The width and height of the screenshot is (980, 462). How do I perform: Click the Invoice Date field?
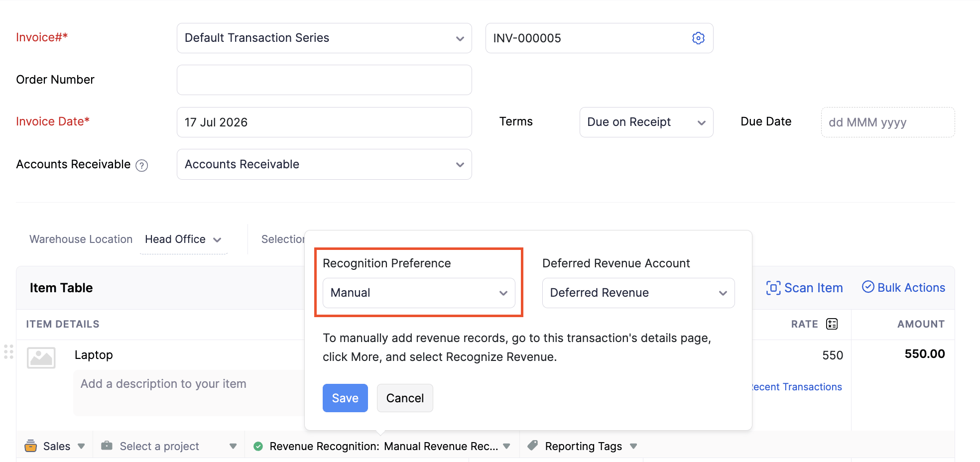click(x=324, y=122)
